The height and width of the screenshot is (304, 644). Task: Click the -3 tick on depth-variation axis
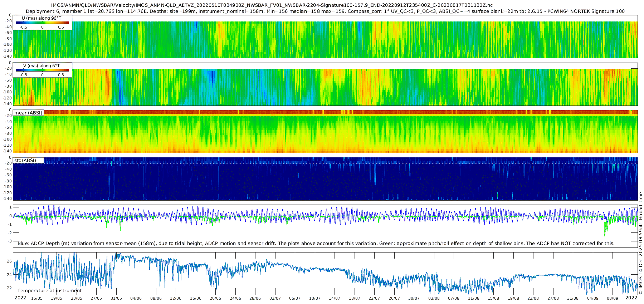[10, 241]
